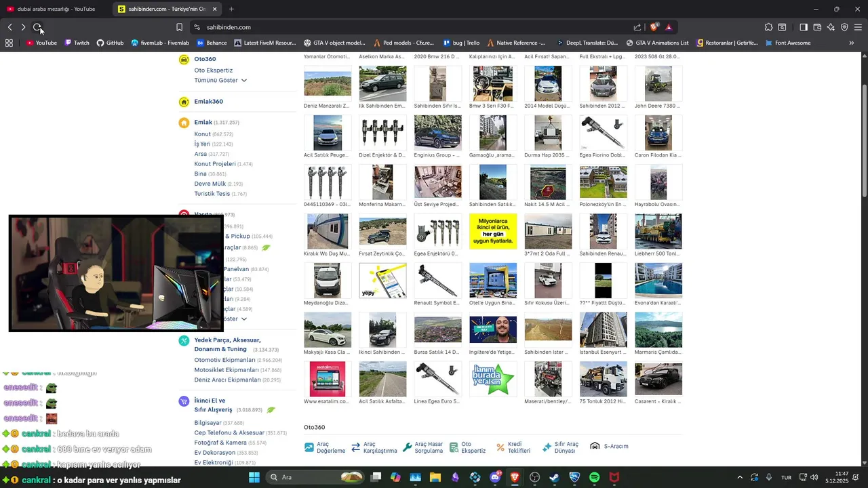Click the share icon in address bar
The width and height of the screenshot is (868, 488).
tap(637, 27)
